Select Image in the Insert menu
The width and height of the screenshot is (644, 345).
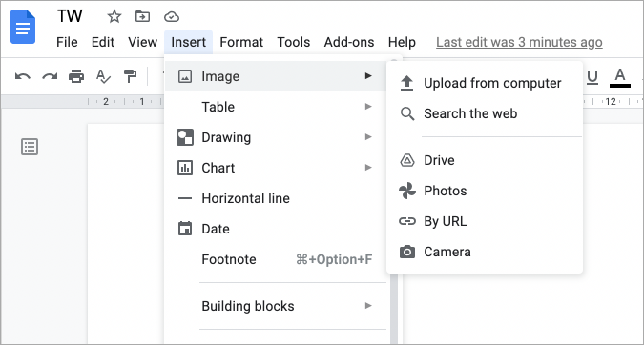[276, 76]
